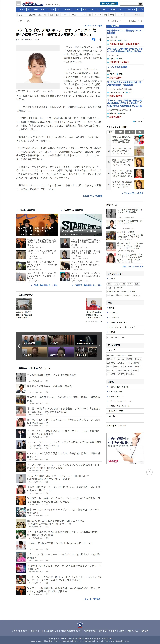
Task: Open the 芸能 tab in main navigation
Action: 91,10
